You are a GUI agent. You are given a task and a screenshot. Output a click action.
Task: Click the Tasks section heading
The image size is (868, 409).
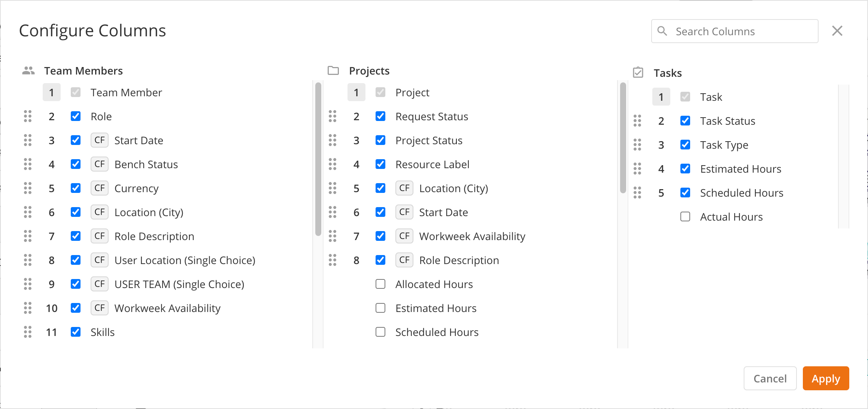668,73
